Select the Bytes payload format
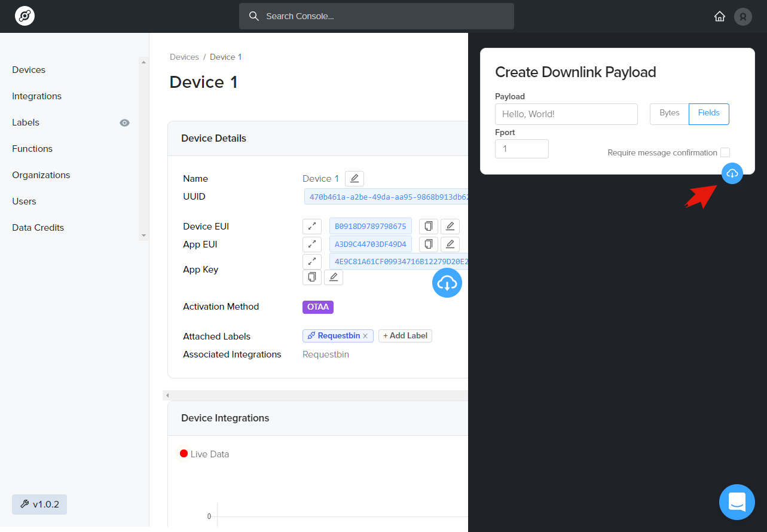767x532 pixels. 669,114
